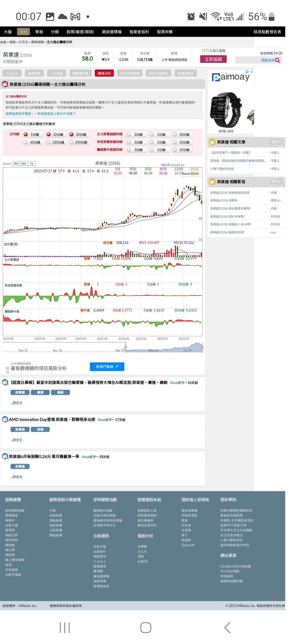Open the Gmail notification icon
The image size is (290, 644).
(x=75, y=17)
